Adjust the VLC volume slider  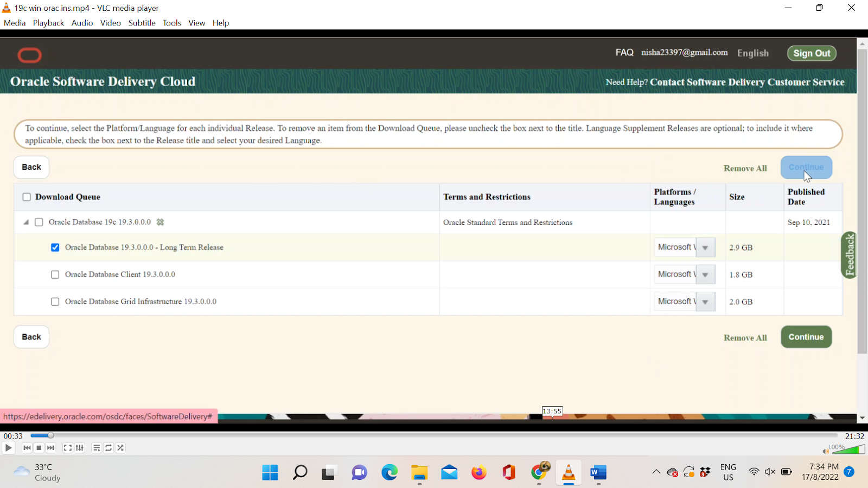pos(847,450)
